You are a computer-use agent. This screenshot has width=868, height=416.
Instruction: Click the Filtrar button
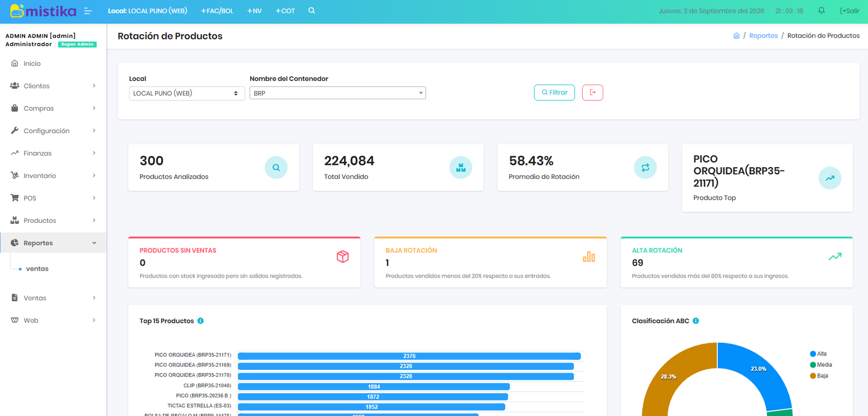(554, 93)
